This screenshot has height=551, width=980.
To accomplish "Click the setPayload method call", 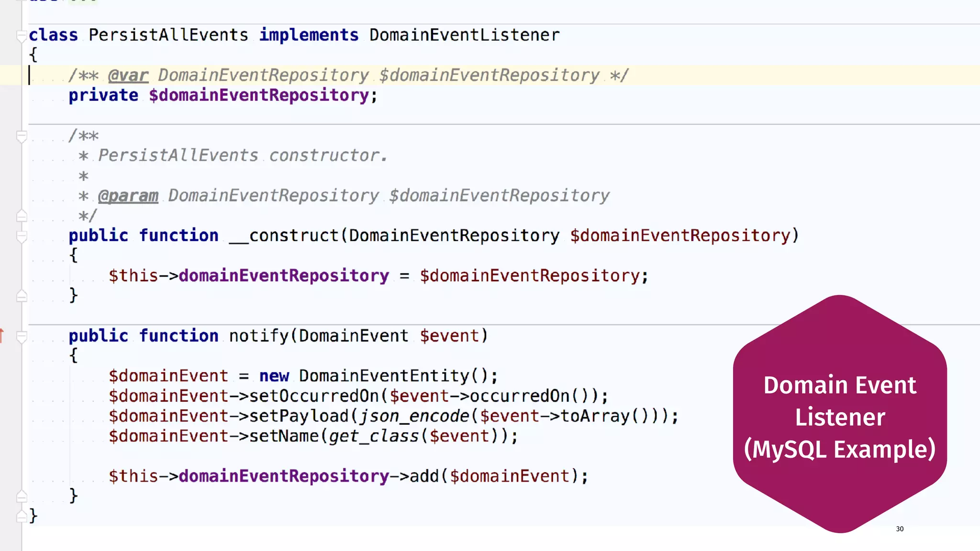I will [x=299, y=416].
